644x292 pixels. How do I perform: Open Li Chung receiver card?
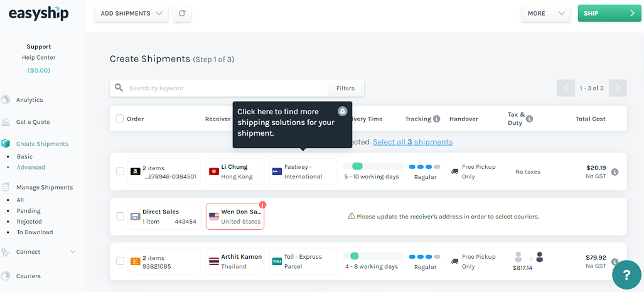235,171
